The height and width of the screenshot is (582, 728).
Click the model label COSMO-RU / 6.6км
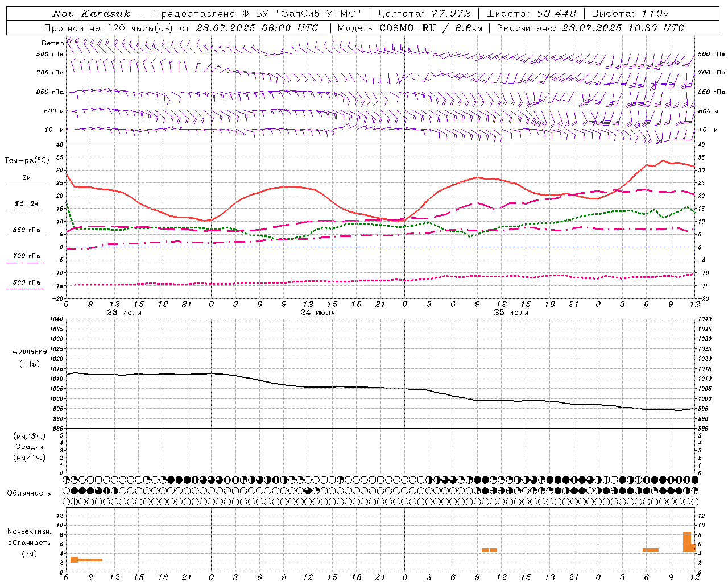(432, 28)
